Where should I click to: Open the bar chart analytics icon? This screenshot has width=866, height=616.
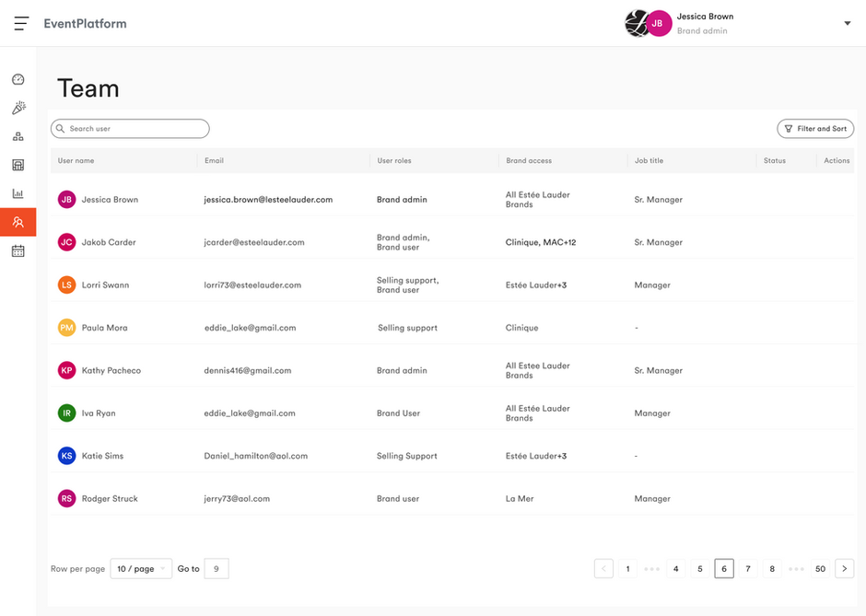tap(18, 193)
